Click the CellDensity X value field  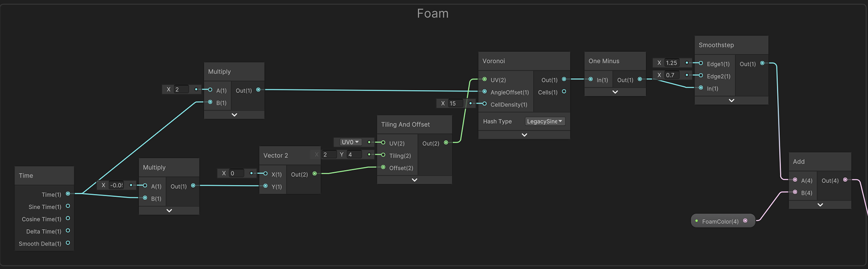[x=456, y=104]
